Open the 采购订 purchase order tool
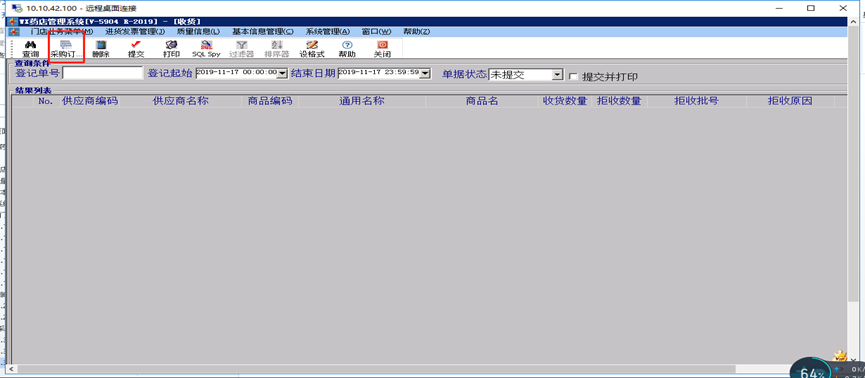Viewport: 865px width, 378px height. point(66,49)
